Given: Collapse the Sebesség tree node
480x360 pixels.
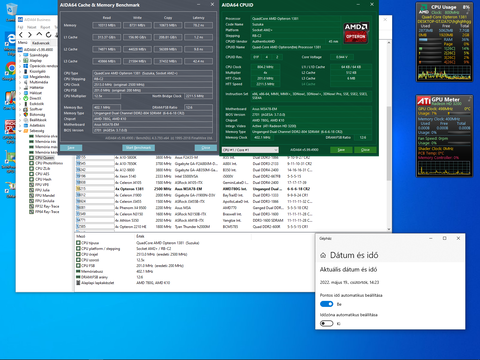Looking at the screenshot, I should (20, 131).
